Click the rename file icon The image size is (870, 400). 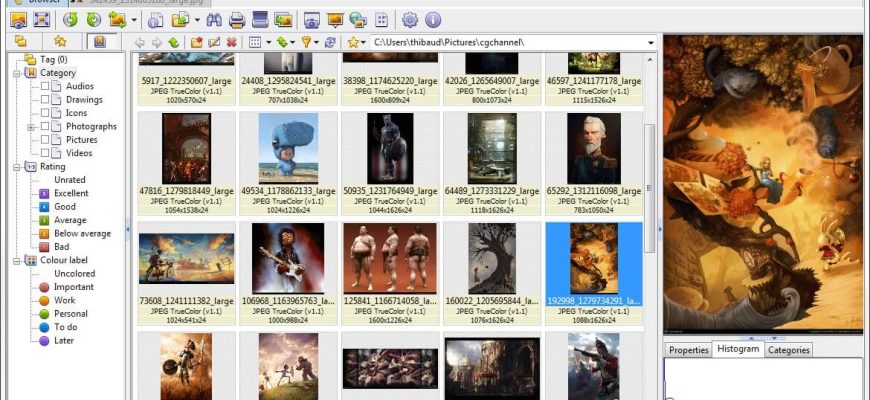tap(214, 43)
